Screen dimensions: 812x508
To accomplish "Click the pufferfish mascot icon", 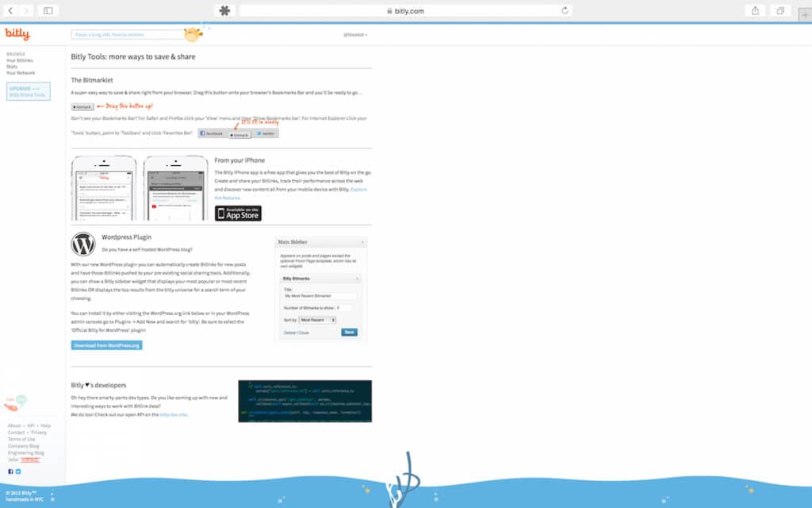I will tap(193, 34).
